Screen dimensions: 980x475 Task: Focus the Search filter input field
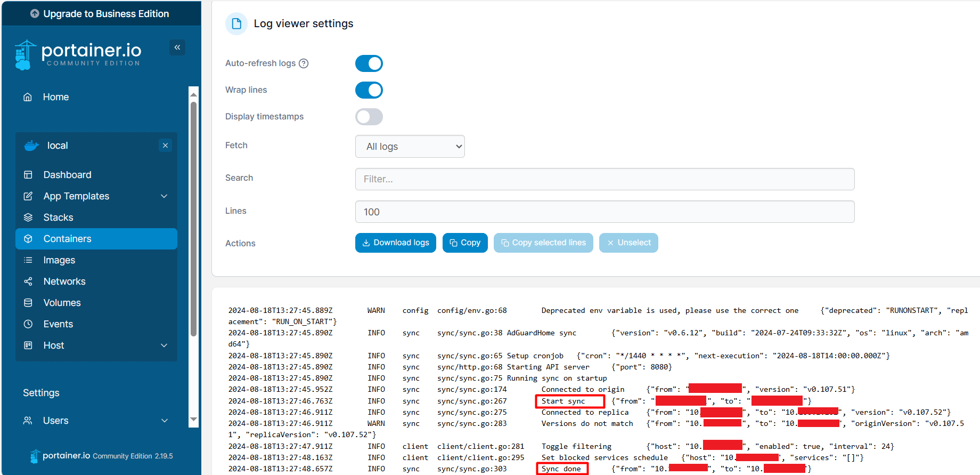coord(605,179)
